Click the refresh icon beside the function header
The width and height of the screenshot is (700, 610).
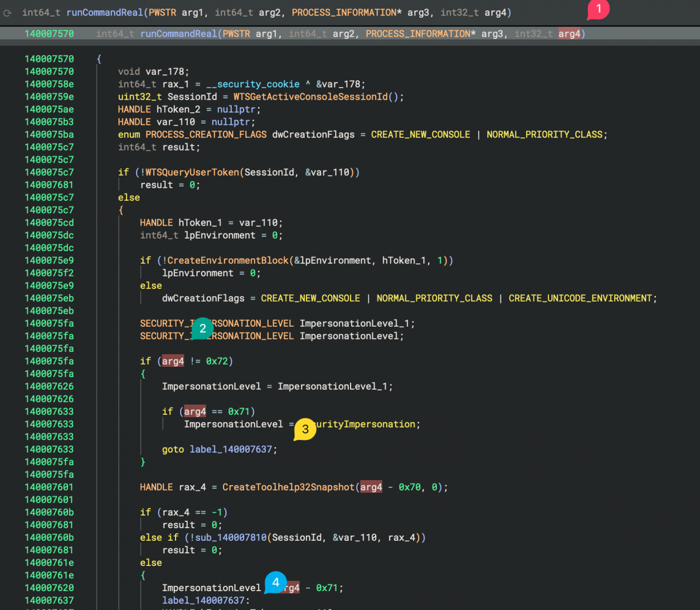pos(7,13)
